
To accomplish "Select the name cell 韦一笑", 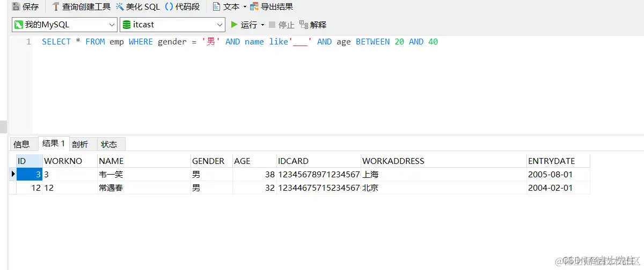I will pos(144,174).
